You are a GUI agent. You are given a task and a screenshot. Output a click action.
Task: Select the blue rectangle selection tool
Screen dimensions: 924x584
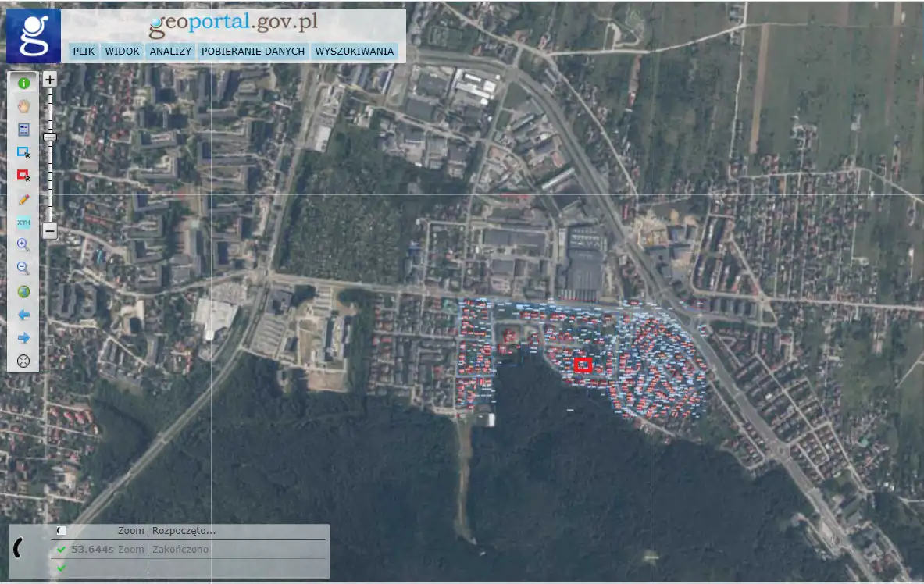coord(23,153)
